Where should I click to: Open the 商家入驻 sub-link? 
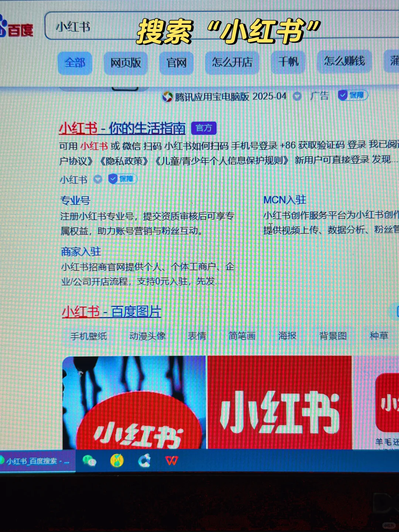81,252
